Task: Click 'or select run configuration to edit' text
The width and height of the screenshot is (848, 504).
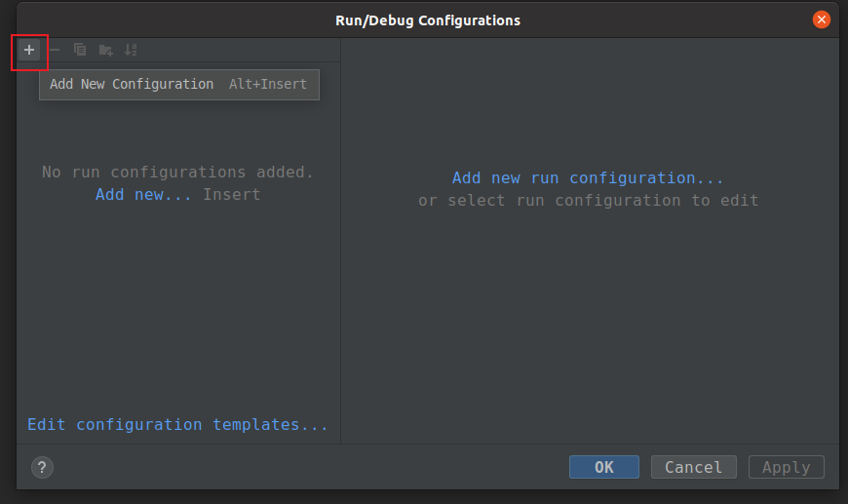Action: pyautogui.click(x=588, y=201)
